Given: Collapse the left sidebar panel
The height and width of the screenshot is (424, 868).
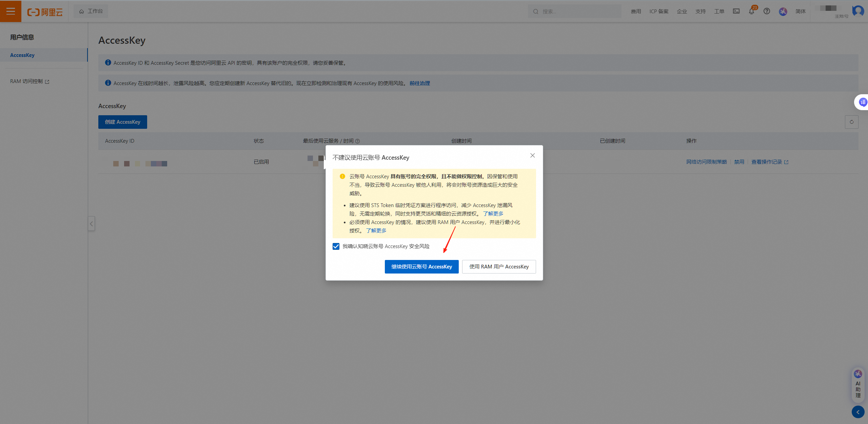Looking at the screenshot, I should [91, 224].
